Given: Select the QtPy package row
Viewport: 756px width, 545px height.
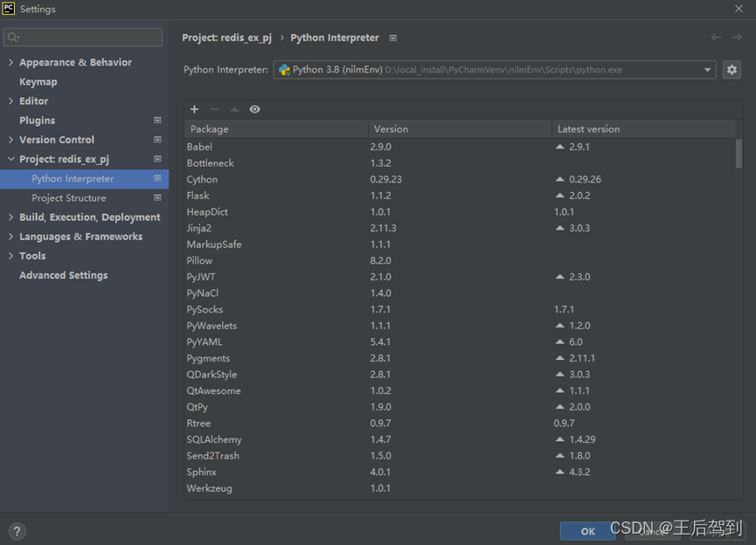Looking at the screenshot, I should click(x=461, y=407).
